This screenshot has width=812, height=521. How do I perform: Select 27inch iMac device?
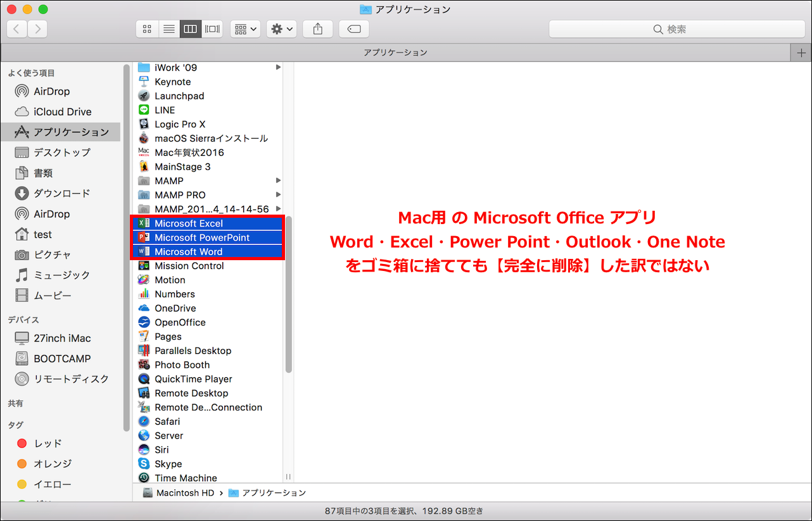tap(62, 338)
